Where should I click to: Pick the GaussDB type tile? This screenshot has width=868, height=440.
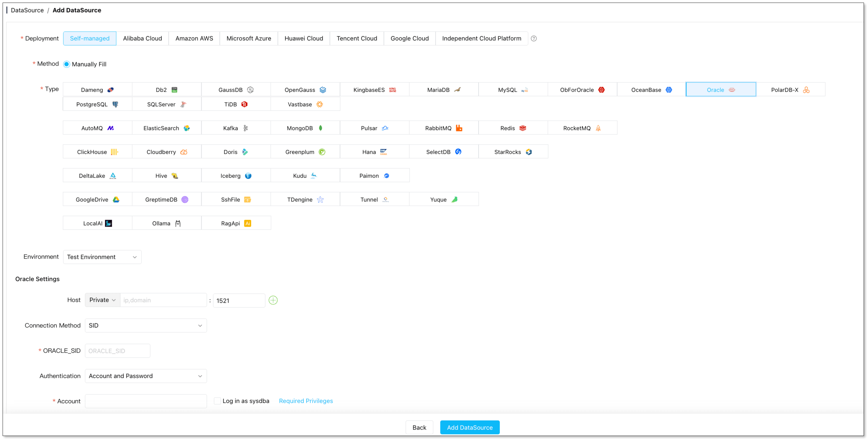[x=236, y=90]
